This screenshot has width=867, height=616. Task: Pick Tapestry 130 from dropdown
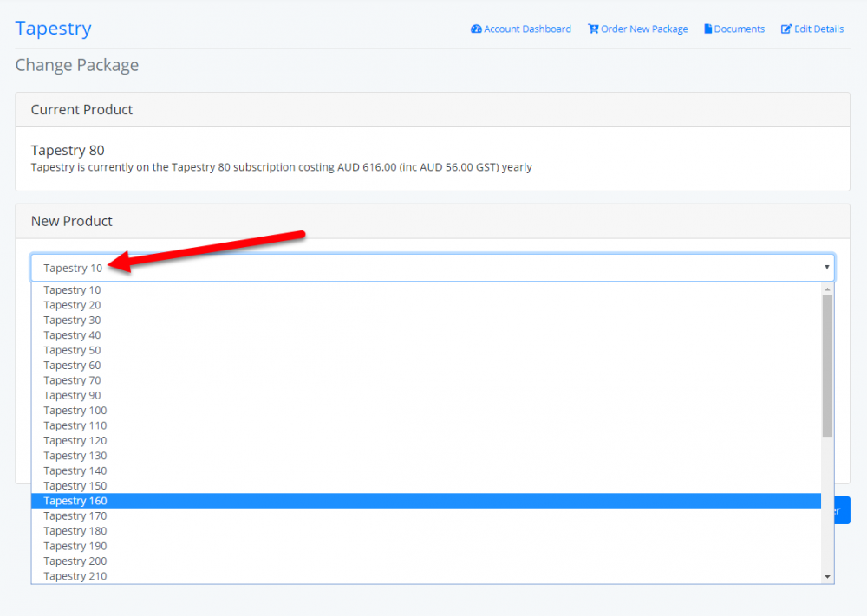coord(426,456)
